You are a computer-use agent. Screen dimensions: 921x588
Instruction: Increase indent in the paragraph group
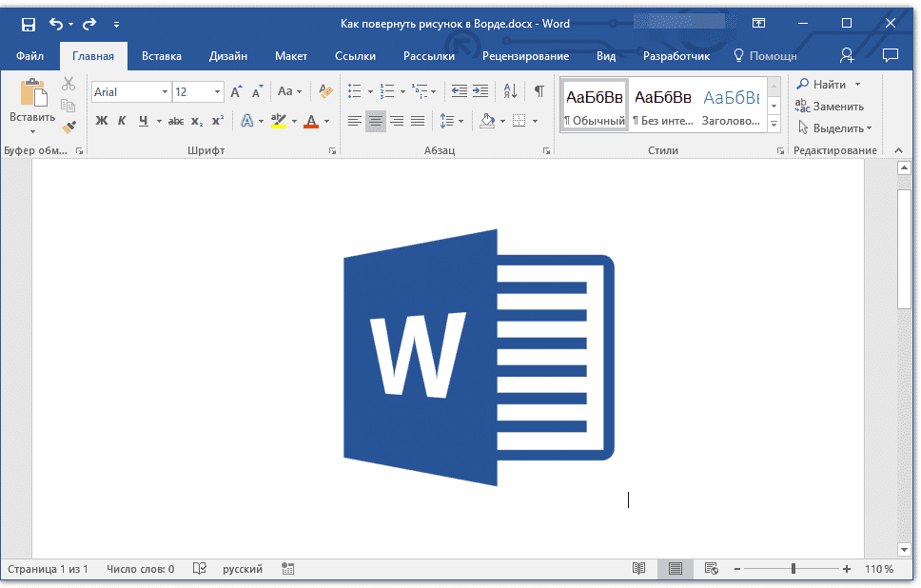pos(480,91)
